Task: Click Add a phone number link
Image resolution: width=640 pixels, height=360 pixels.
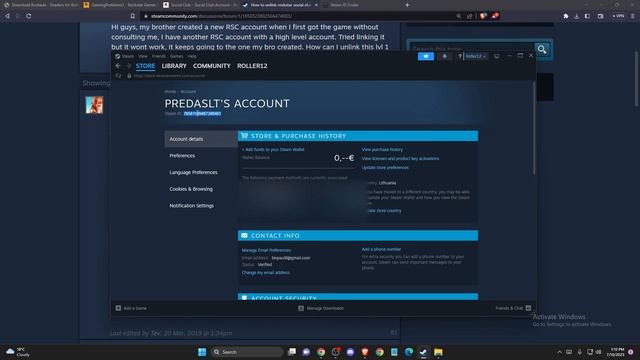Action: click(x=381, y=249)
